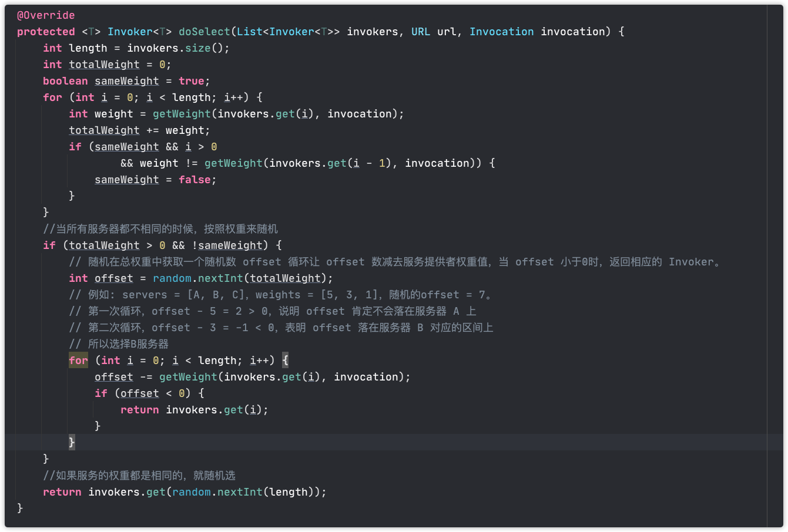Click the 'offset < 0' condition

pos(152,393)
